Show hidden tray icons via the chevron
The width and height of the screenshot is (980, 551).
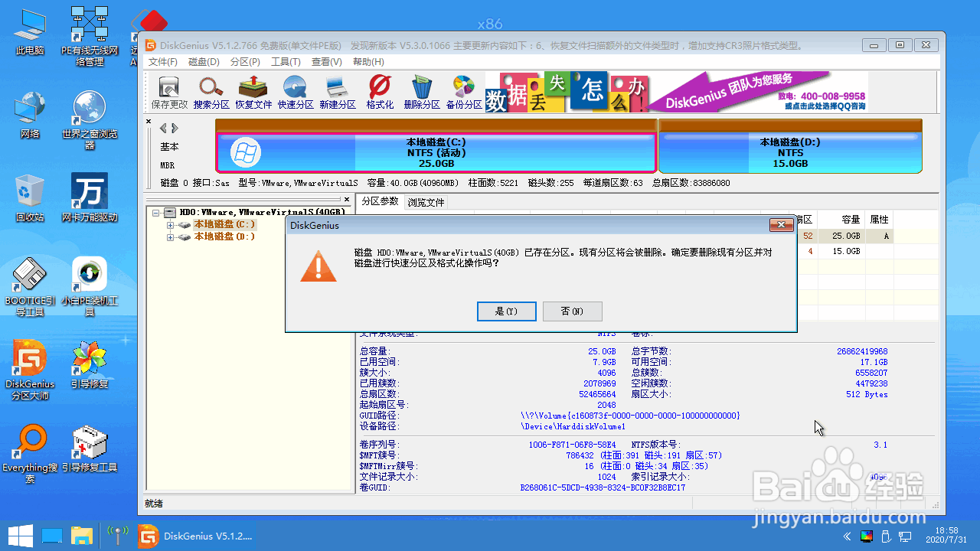(x=846, y=536)
